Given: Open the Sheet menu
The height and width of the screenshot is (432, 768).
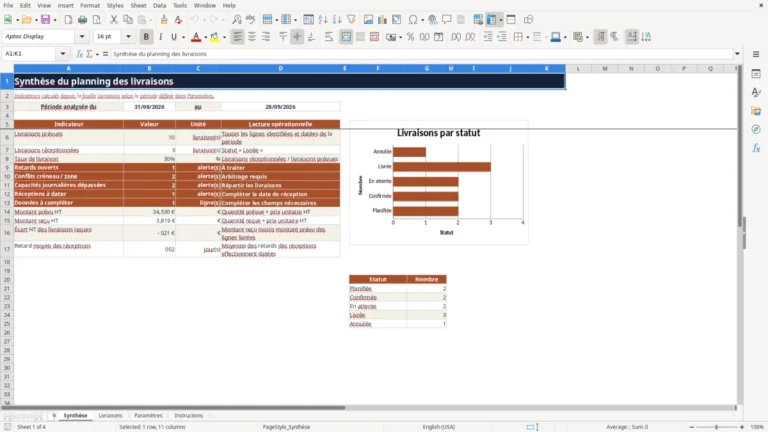Looking at the screenshot, I should [138, 5].
